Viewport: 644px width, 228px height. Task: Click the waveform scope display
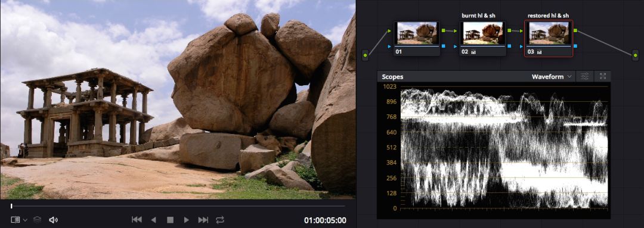(x=504, y=147)
